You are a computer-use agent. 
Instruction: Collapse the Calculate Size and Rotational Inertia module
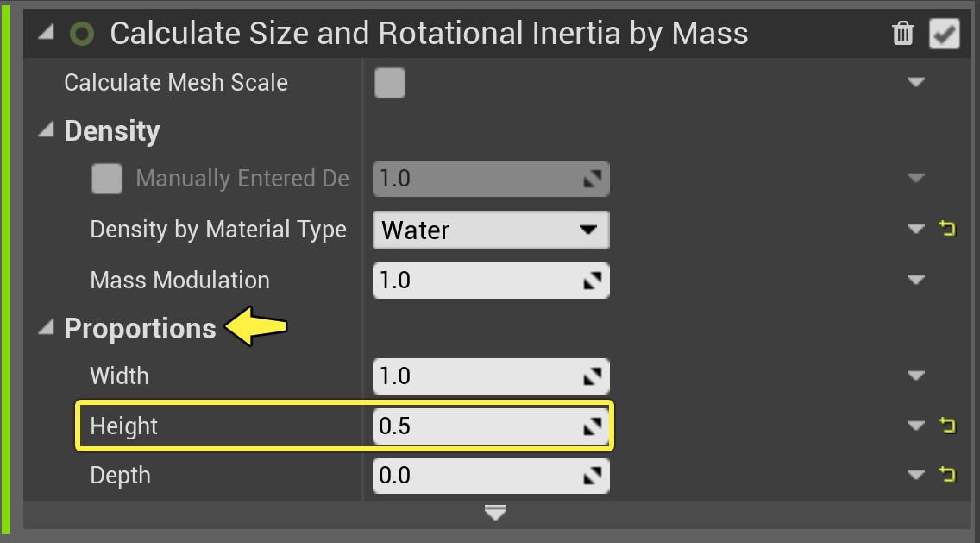point(47,34)
